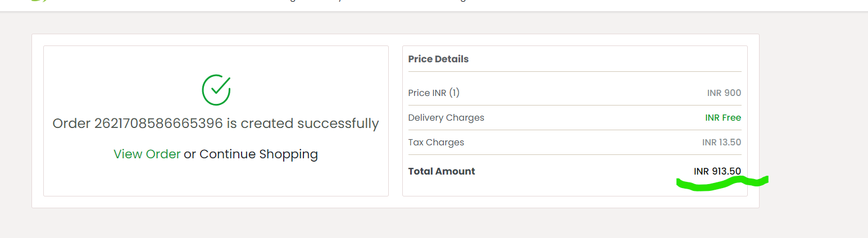Image resolution: width=868 pixels, height=238 pixels.
Task: Click the "is created" text in the confirmation
Action: (260, 123)
